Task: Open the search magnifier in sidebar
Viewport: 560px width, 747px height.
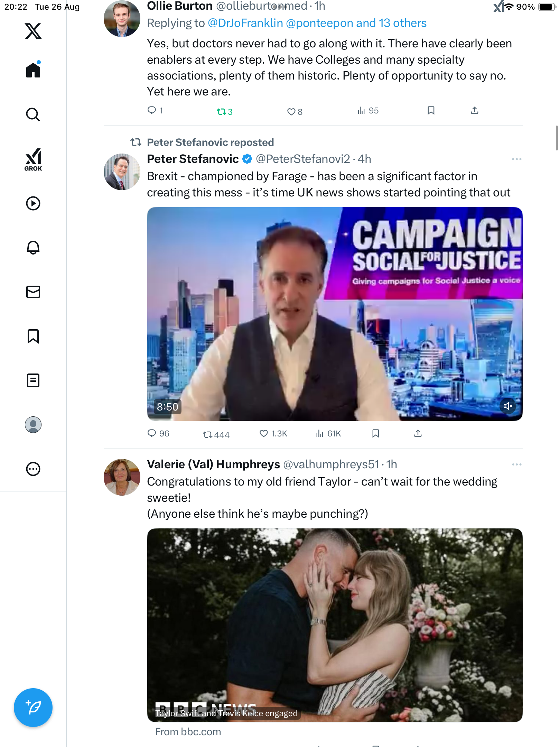Action: pos(33,114)
